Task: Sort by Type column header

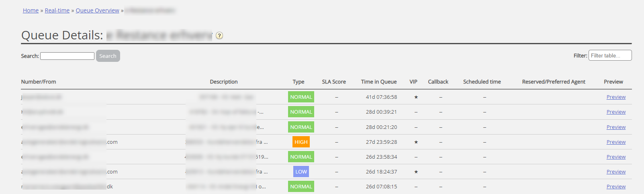Action: [x=298, y=82]
